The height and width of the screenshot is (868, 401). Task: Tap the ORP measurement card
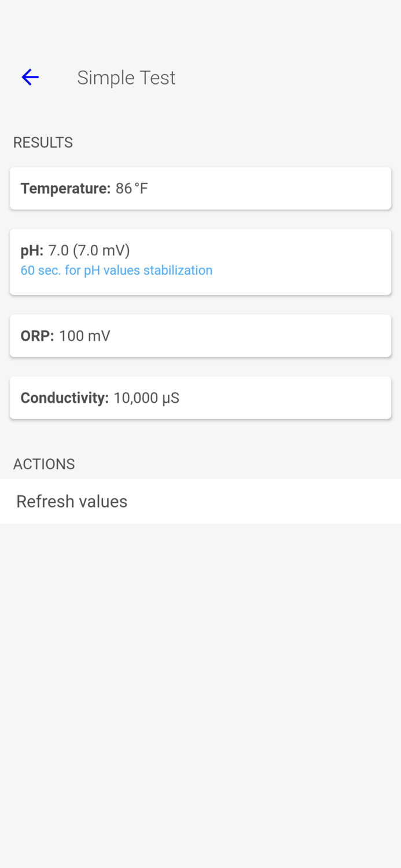pyautogui.click(x=200, y=336)
